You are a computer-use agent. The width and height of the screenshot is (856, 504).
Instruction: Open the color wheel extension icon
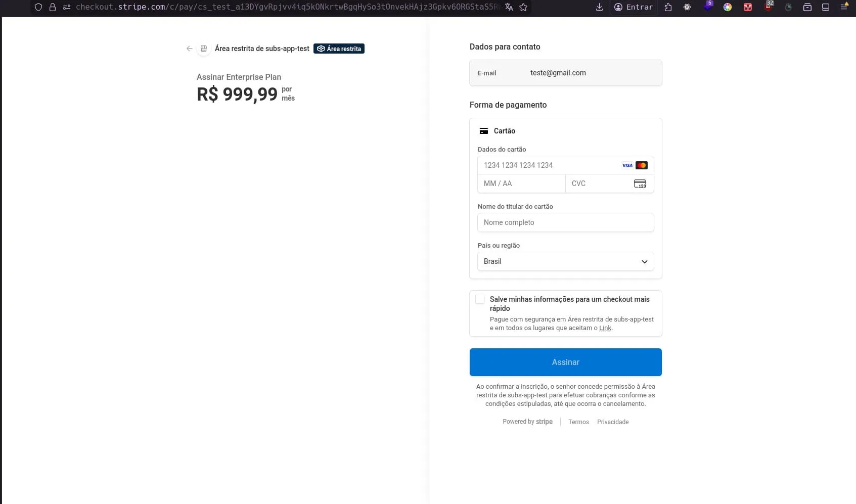728,7
